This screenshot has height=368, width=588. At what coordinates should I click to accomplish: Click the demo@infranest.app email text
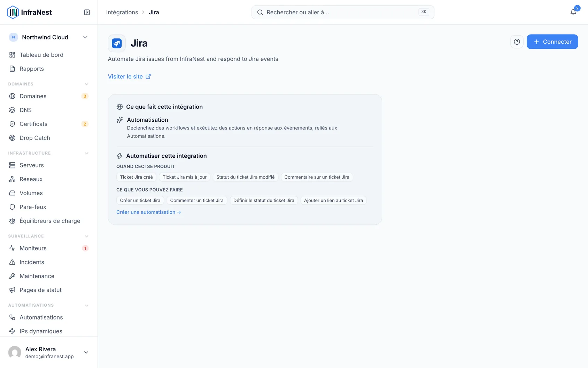click(49, 356)
